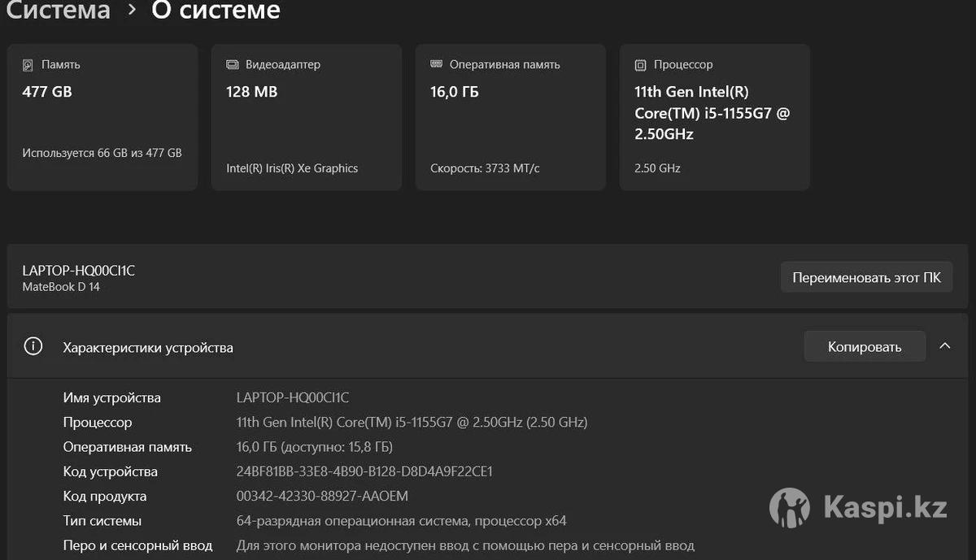Click the Тип системы row value

click(401, 520)
